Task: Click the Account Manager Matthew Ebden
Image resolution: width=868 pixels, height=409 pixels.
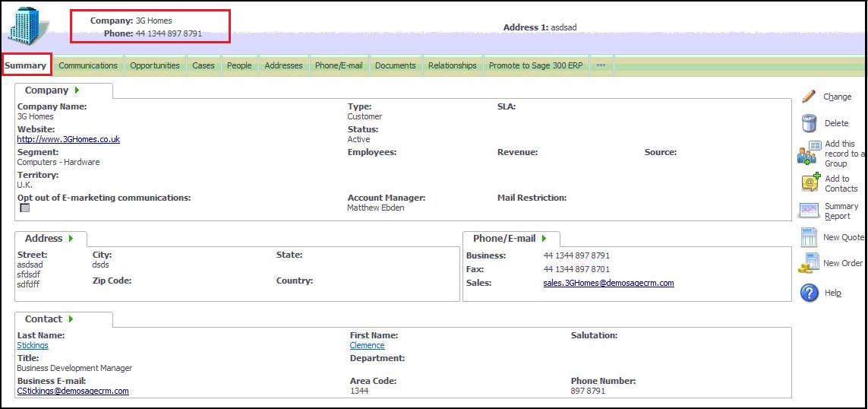Action: [376, 208]
